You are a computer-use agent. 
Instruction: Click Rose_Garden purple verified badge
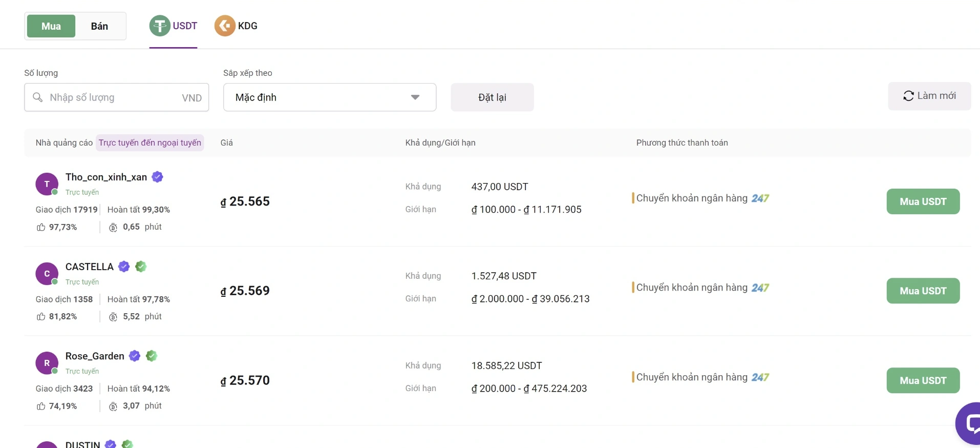tap(135, 356)
